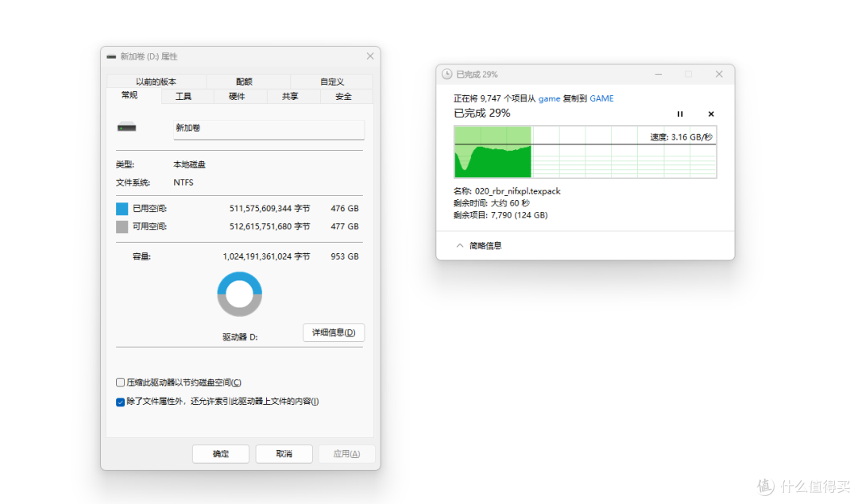Screen dimensions: 858x504
Task: Click the file name 020_rbr_nifxpl.texpack
Action: click(x=518, y=191)
